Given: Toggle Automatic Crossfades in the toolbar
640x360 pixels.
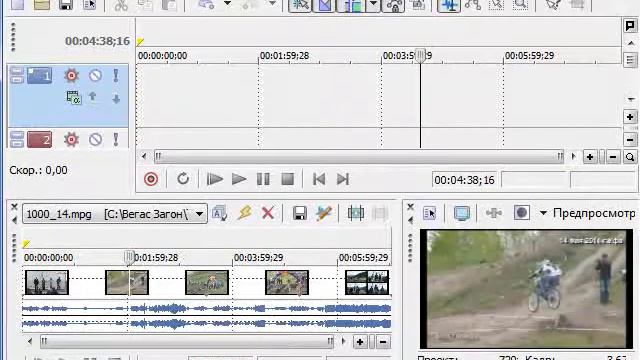Looking at the screenshot, I should click(324, 6).
